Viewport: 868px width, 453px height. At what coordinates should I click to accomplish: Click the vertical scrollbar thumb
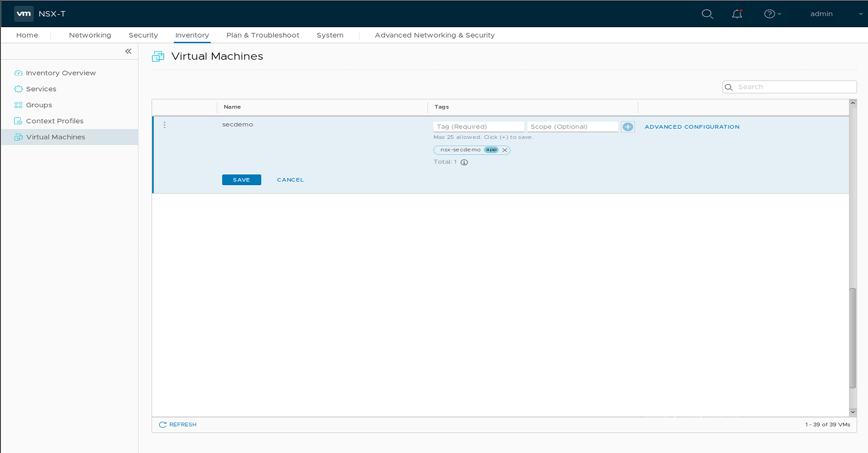click(853, 338)
